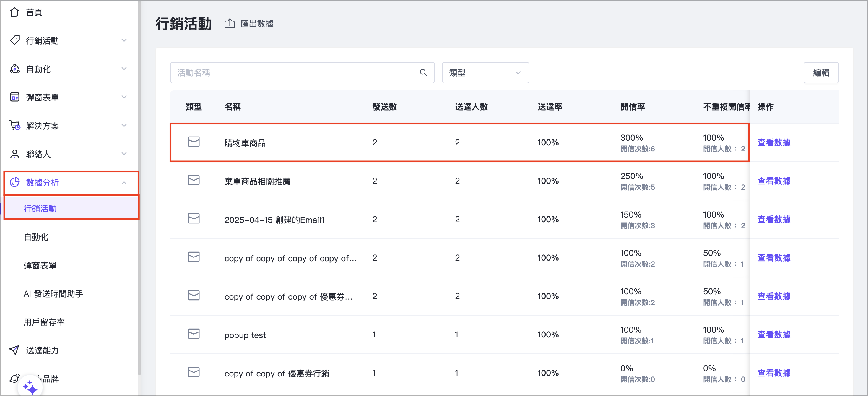Screen dimensions: 868x396
Task: Collapse the 數據分析 sidebar section
Action: [124, 183]
